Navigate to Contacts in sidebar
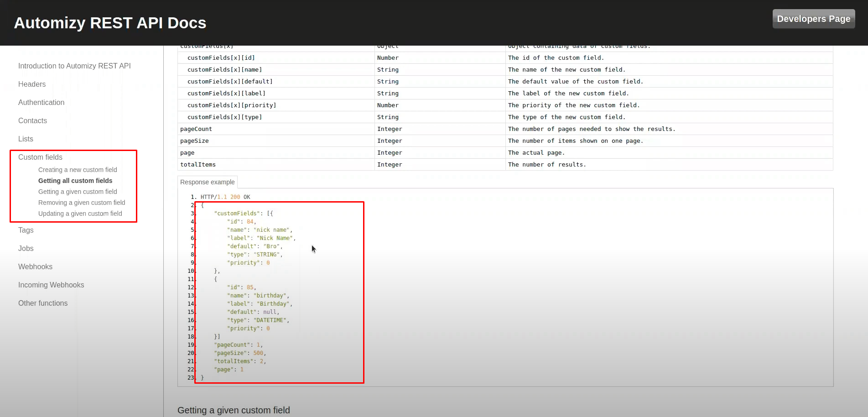868x417 pixels. 32,120
